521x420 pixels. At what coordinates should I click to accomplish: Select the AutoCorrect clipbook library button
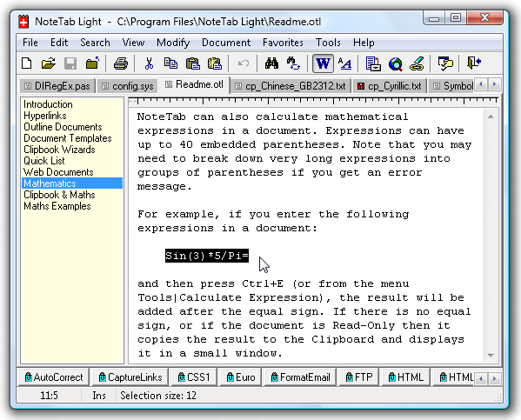click(54, 377)
